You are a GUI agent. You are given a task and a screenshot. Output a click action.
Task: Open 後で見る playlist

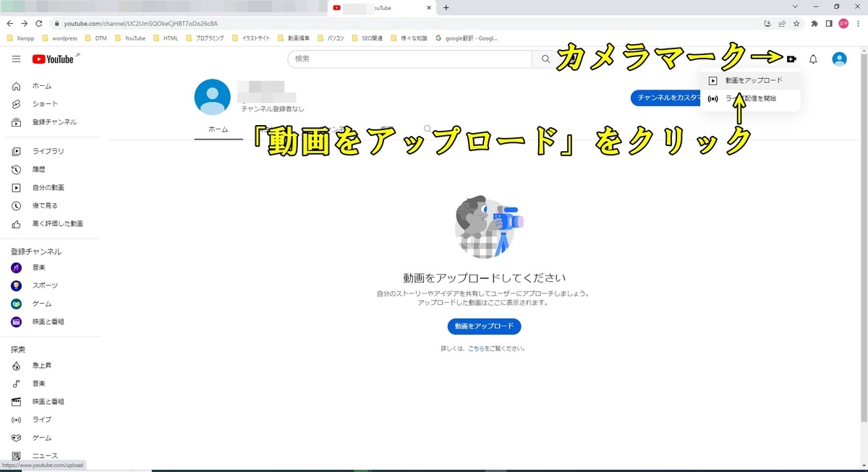(42, 205)
